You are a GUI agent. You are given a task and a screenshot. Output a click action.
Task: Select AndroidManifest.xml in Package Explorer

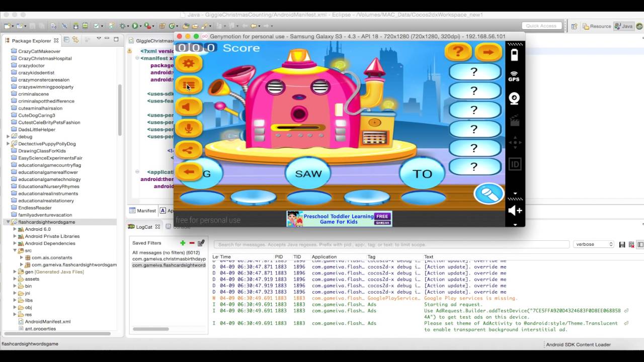44,322
